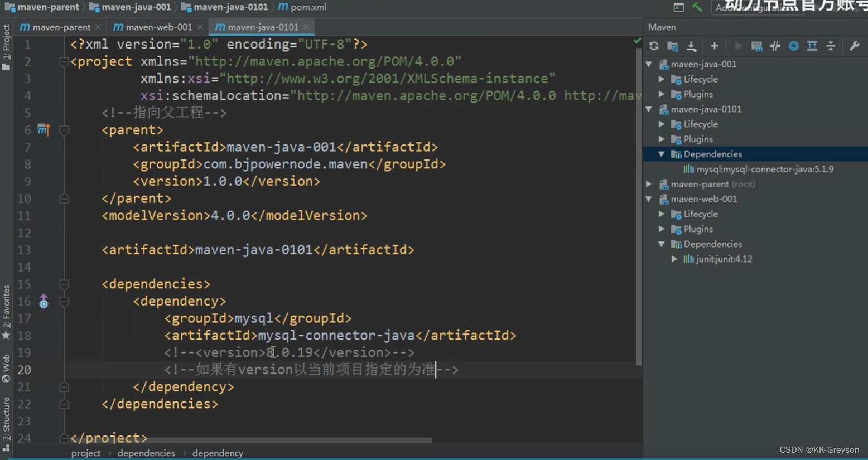Close the maven-web-001 editor tab
The height and width of the screenshot is (460, 868).
click(200, 27)
